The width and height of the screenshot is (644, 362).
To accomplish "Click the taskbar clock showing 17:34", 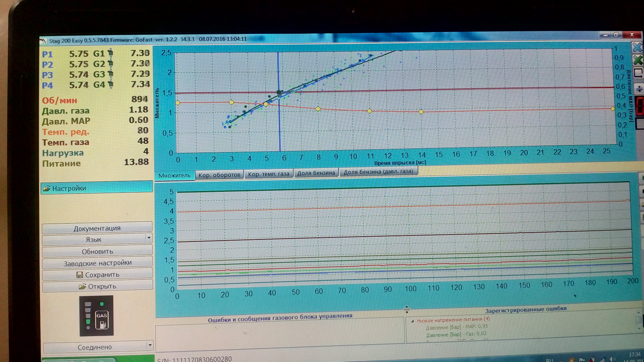I will (x=634, y=354).
